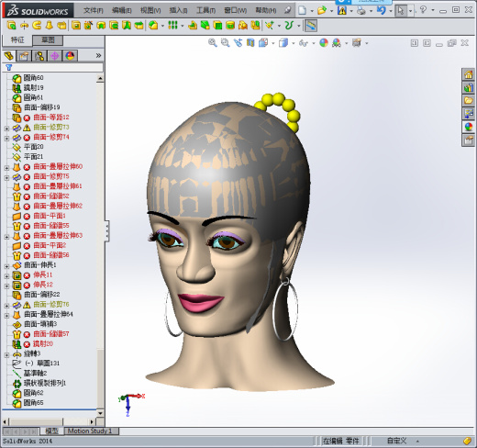477x448 pixels.
Task: Open the SolidWorks Resources home icon
Action: coord(468,74)
